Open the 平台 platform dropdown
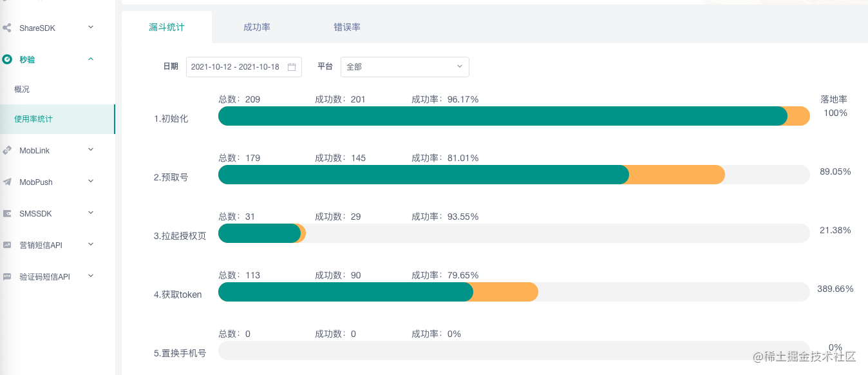868x375 pixels. click(404, 67)
